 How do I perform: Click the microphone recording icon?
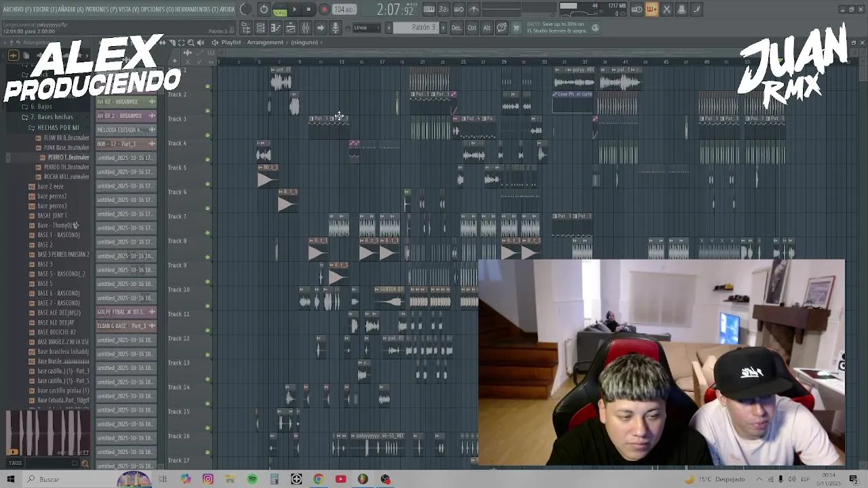(335, 28)
